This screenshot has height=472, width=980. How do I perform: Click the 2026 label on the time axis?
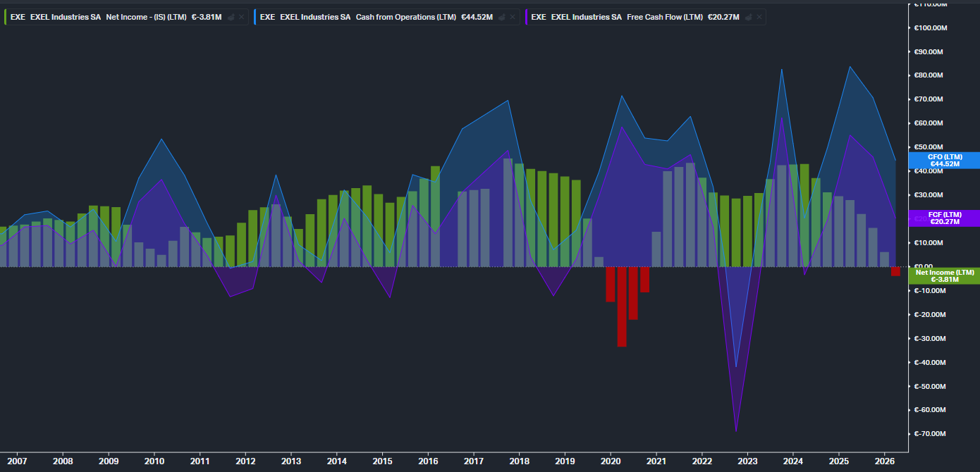pos(884,461)
